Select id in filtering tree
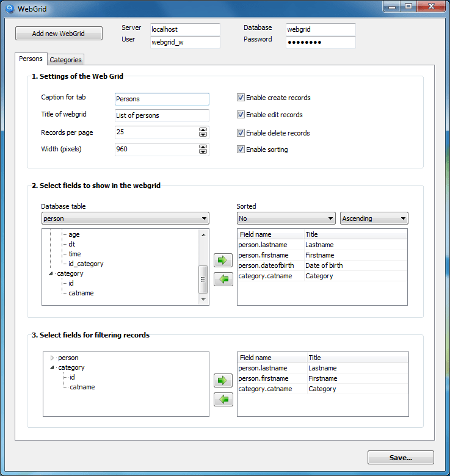 [72, 377]
